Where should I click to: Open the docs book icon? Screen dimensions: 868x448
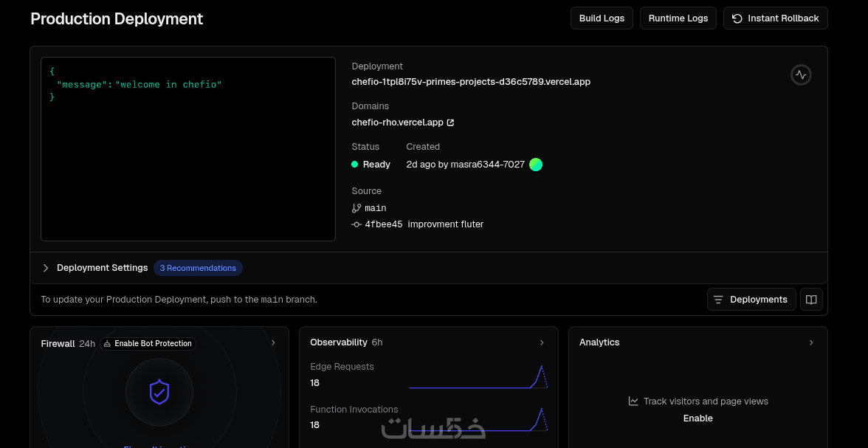pyautogui.click(x=811, y=300)
